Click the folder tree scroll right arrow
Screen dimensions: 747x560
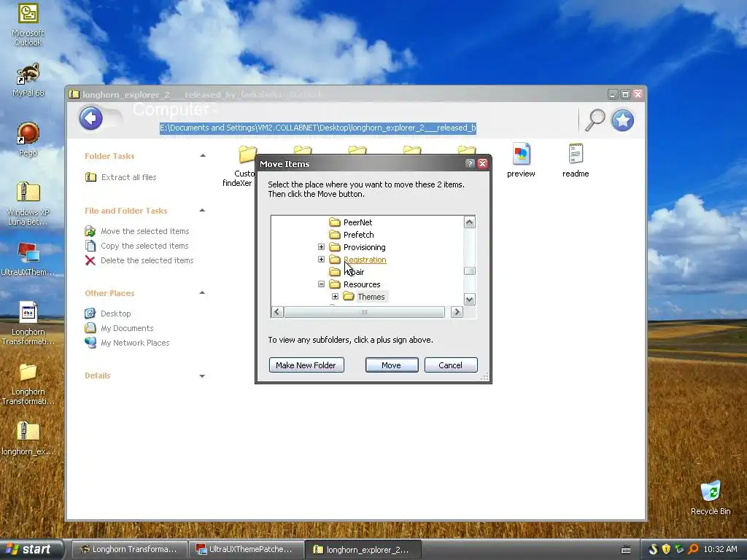[x=457, y=312]
